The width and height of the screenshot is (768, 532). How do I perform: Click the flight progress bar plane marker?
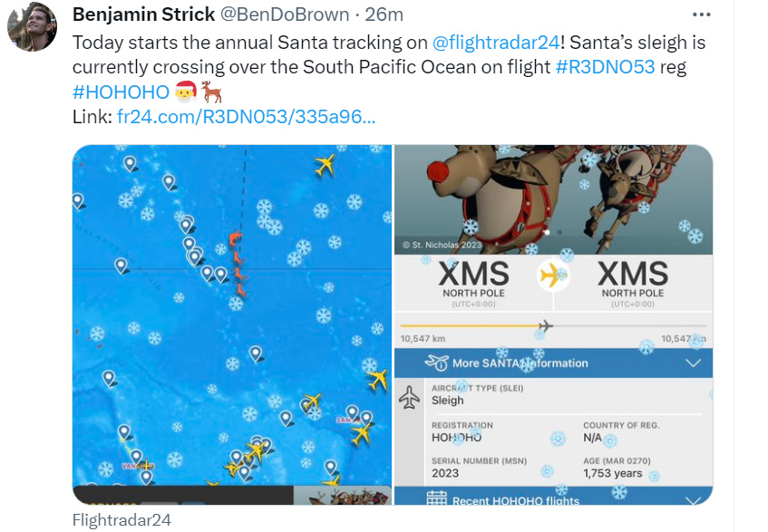pyautogui.click(x=545, y=325)
